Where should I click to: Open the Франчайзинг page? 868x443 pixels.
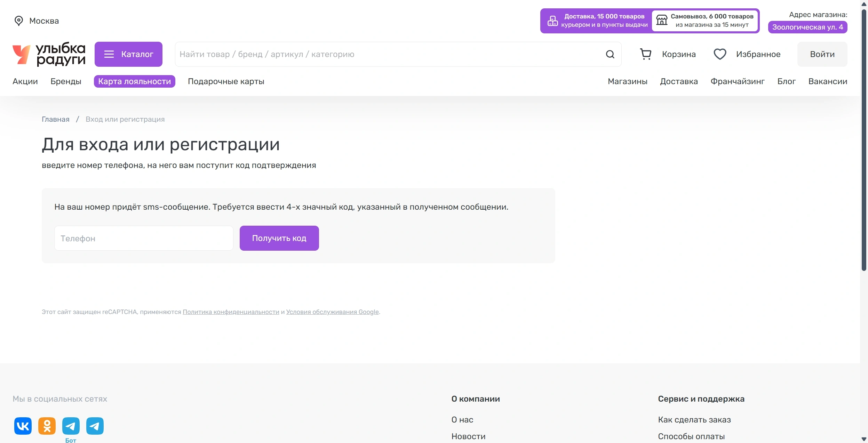point(738,81)
